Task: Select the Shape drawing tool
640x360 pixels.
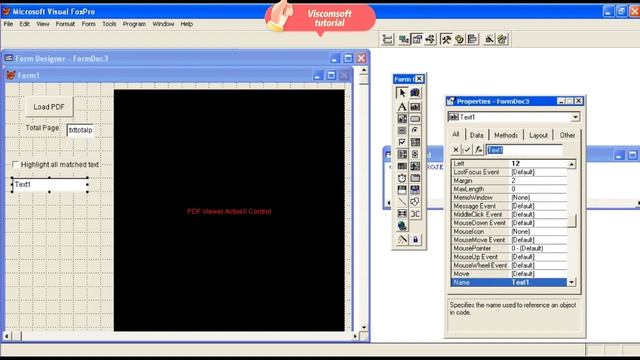Action: pyautogui.click(x=415, y=202)
